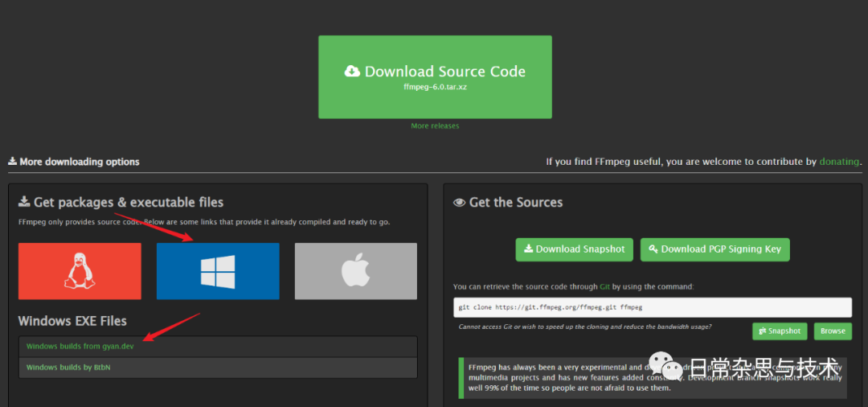Viewport: 868px width, 407px height.
Task: Click the ffmpeg-6.0.tar.xz filename text
Action: [x=435, y=87]
